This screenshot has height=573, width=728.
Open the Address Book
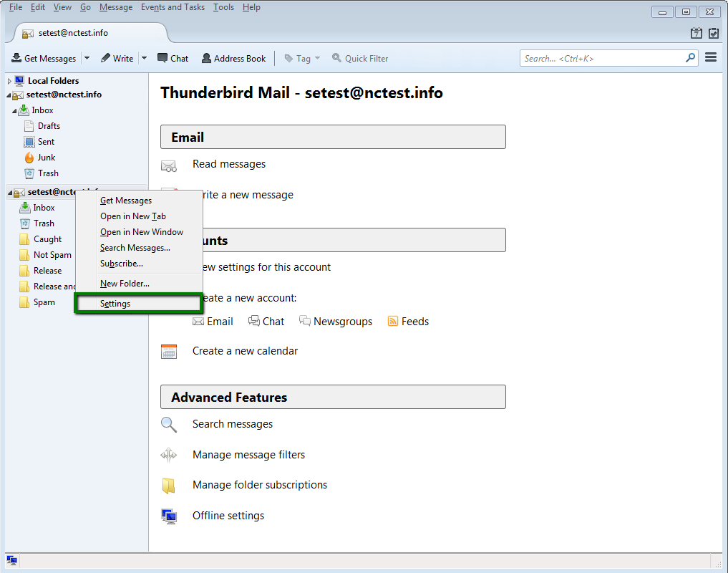pyautogui.click(x=233, y=58)
